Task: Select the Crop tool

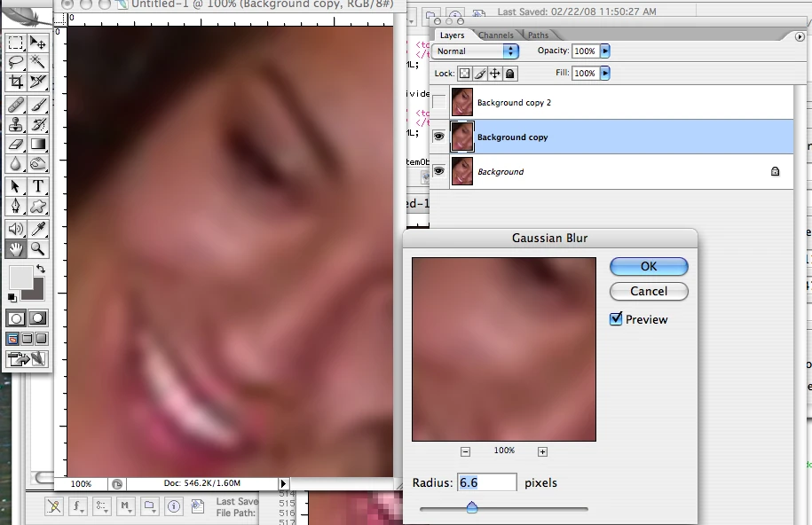Action: point(16,82)
